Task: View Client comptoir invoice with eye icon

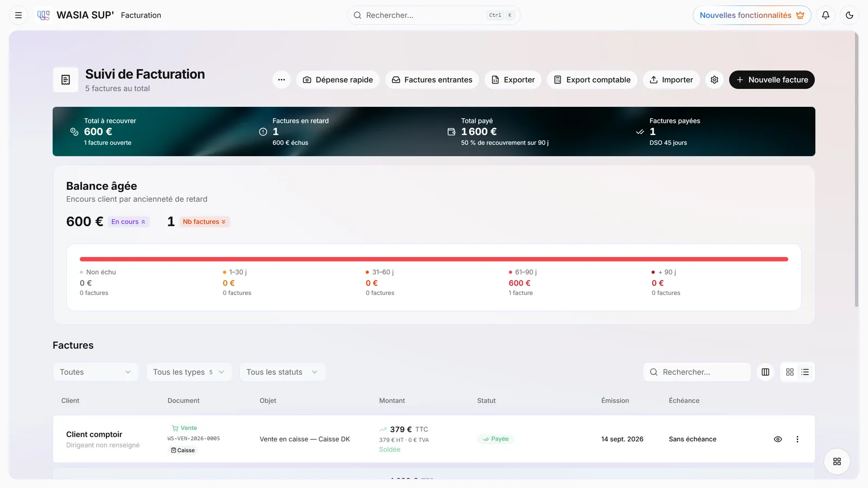Action: coord(778,439)
